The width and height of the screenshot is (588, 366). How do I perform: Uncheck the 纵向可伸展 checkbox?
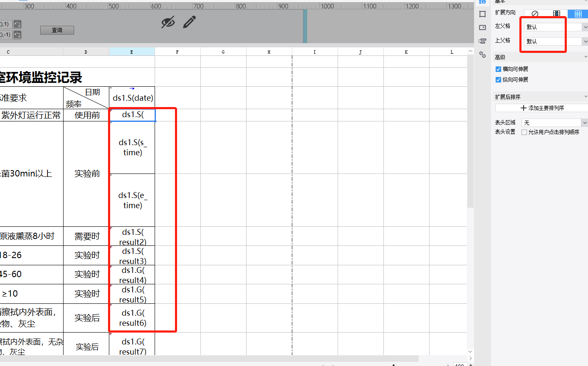click(498, 80)
